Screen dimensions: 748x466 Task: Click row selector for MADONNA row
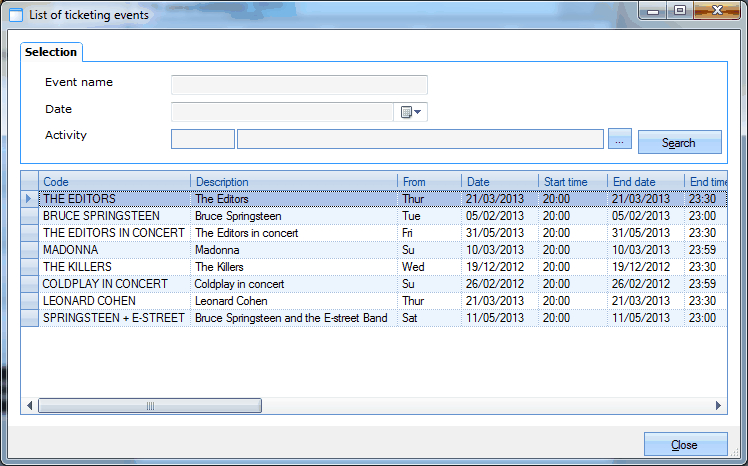[x=30, y=250]
